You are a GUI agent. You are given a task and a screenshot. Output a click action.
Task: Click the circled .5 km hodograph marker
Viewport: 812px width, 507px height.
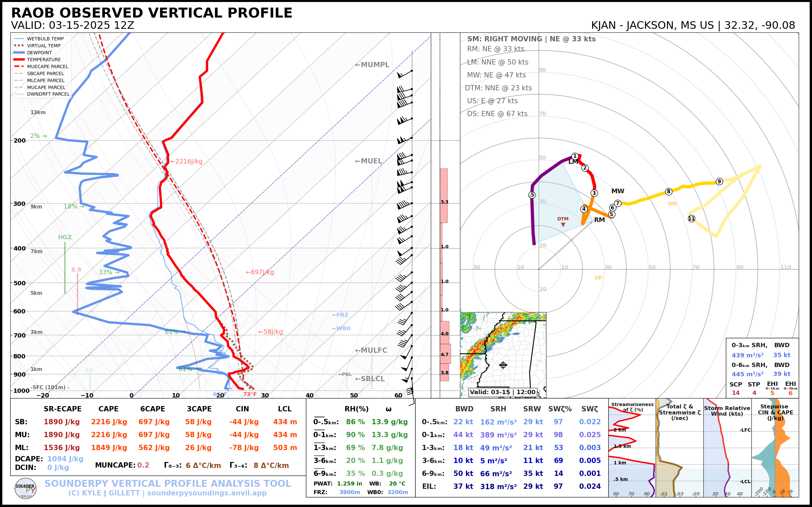tap(532, 195)
